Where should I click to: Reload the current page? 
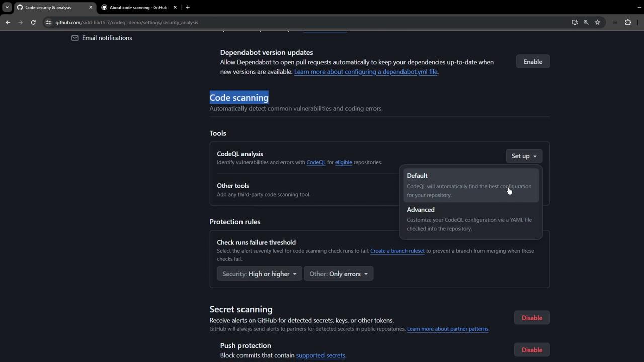(33, 22)
